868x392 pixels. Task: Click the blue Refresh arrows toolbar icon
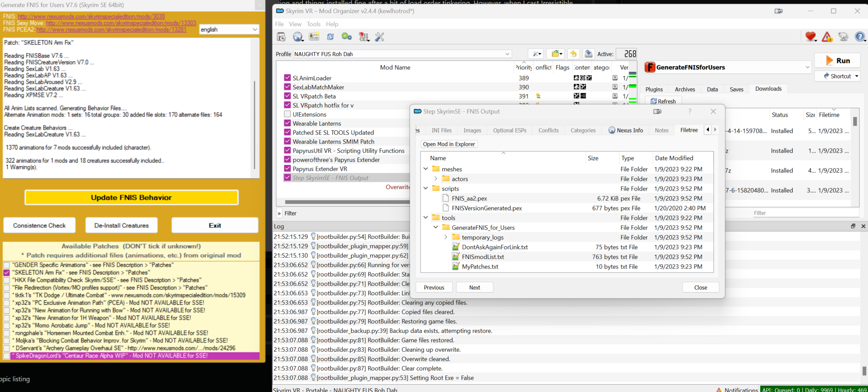(x=330, y=37)
